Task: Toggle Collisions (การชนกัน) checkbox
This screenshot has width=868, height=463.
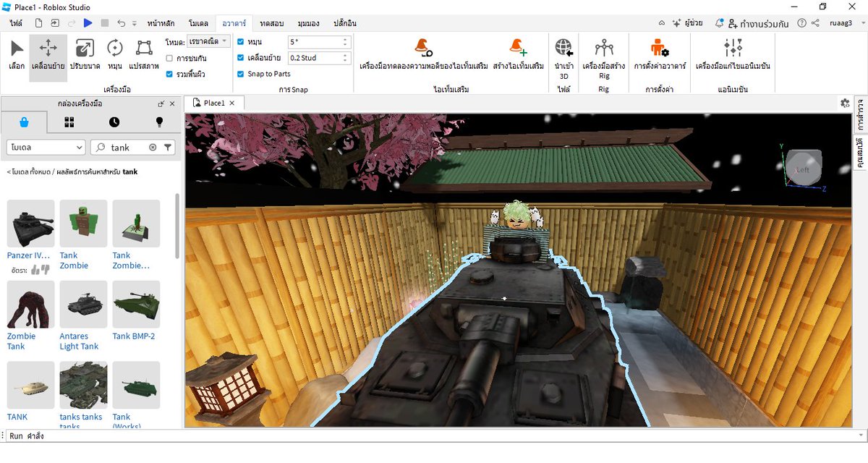Action: tap(169, 58)
